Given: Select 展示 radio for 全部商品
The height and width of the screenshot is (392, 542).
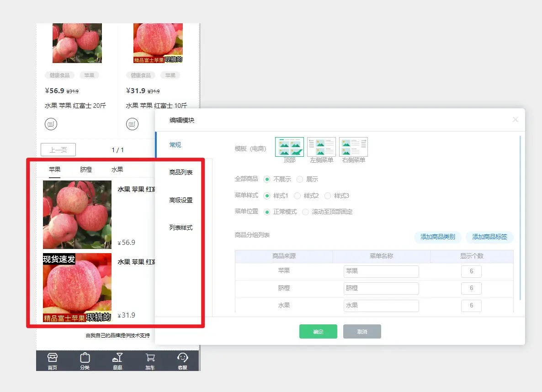Looking at the screenshot, I should [300, 179].
